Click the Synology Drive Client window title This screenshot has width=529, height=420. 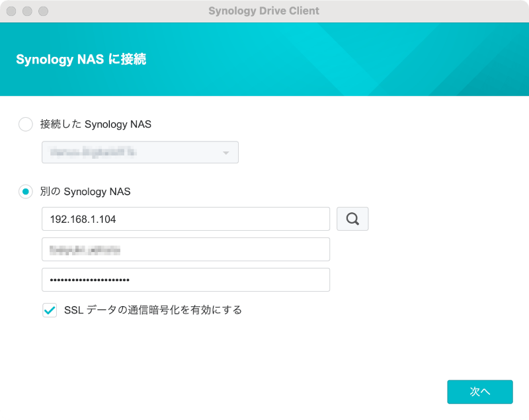(264, 11)
